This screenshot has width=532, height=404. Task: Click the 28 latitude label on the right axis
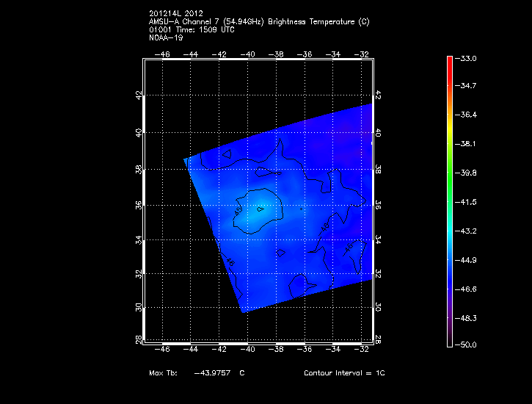(x=379, y=340)
